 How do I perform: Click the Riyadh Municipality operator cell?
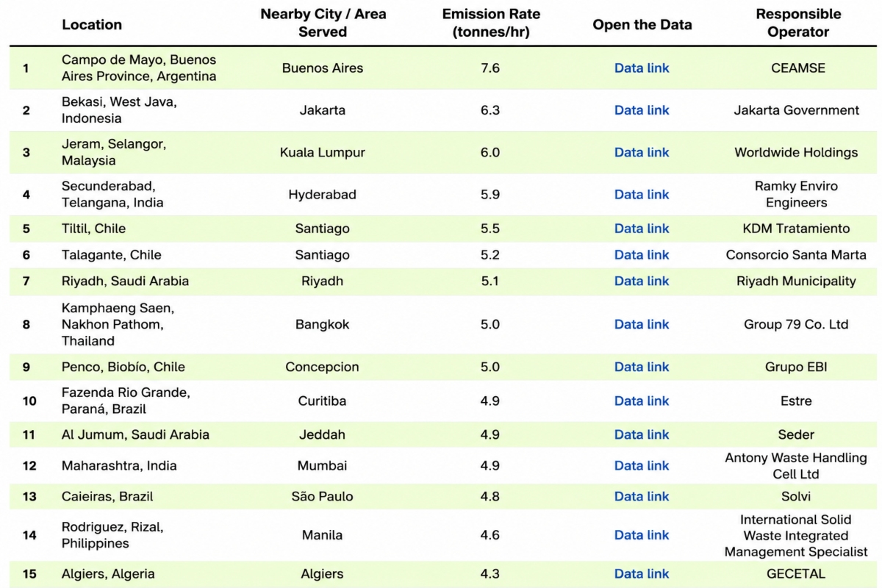(797, 281)
